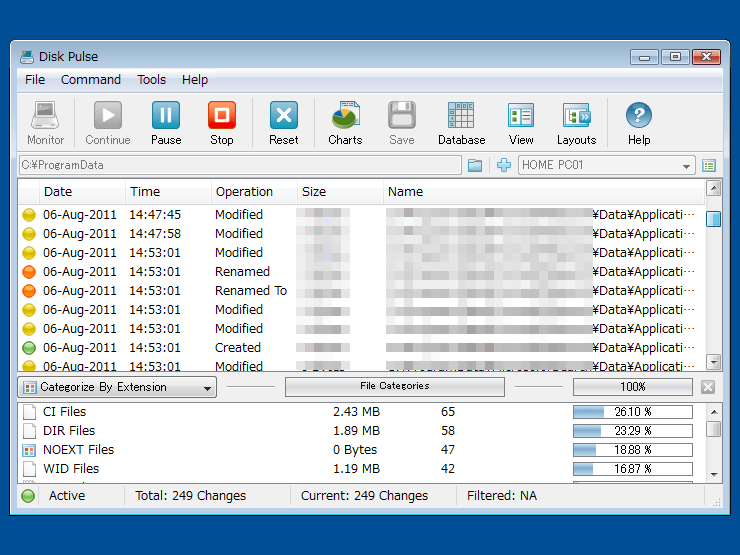The height and width of the screenshot is (555, 740).
Task: Click the Reset toolbar icon
Action: [284, 117]
